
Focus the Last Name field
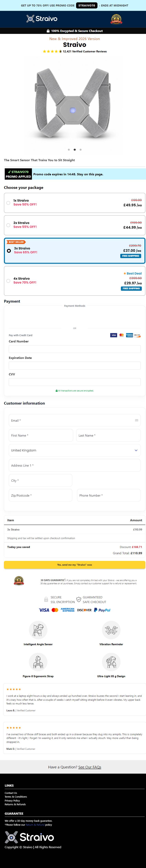point(108,435)
